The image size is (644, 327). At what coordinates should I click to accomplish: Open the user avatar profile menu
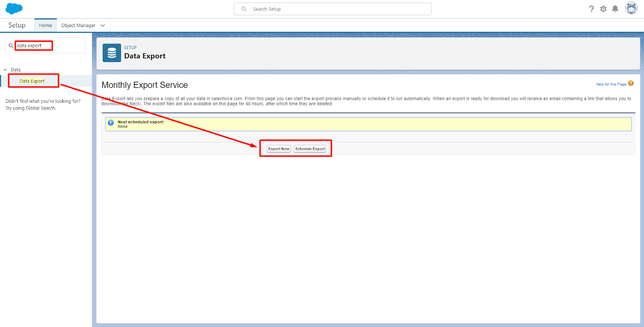tap(631, 8)
